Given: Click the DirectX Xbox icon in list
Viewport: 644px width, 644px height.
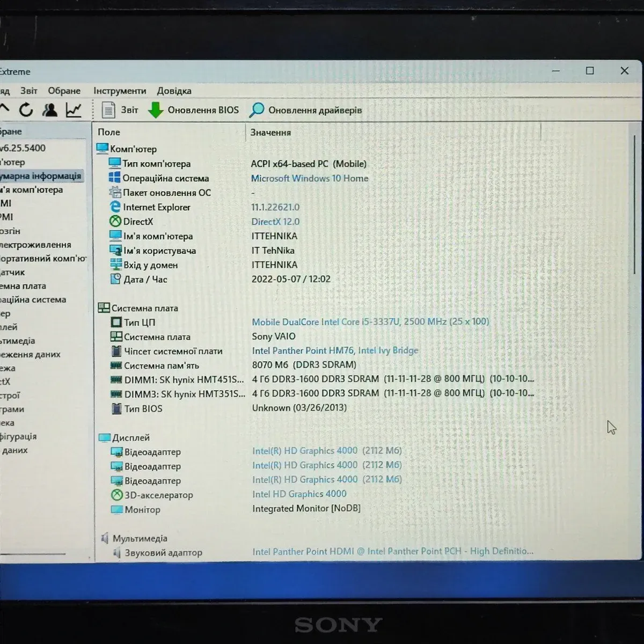Looking at the screenshot, I should point(115,221).
